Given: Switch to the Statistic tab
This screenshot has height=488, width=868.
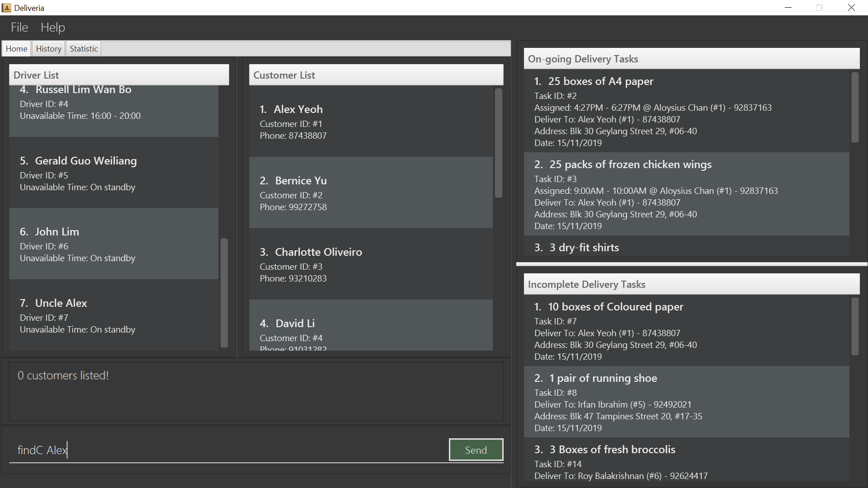Looking at the screenshot, I should (84, 49).
